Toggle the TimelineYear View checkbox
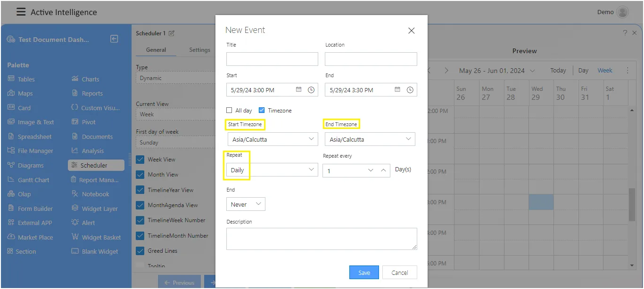Screen dimensions: 644x289 (x=140, y=190)
